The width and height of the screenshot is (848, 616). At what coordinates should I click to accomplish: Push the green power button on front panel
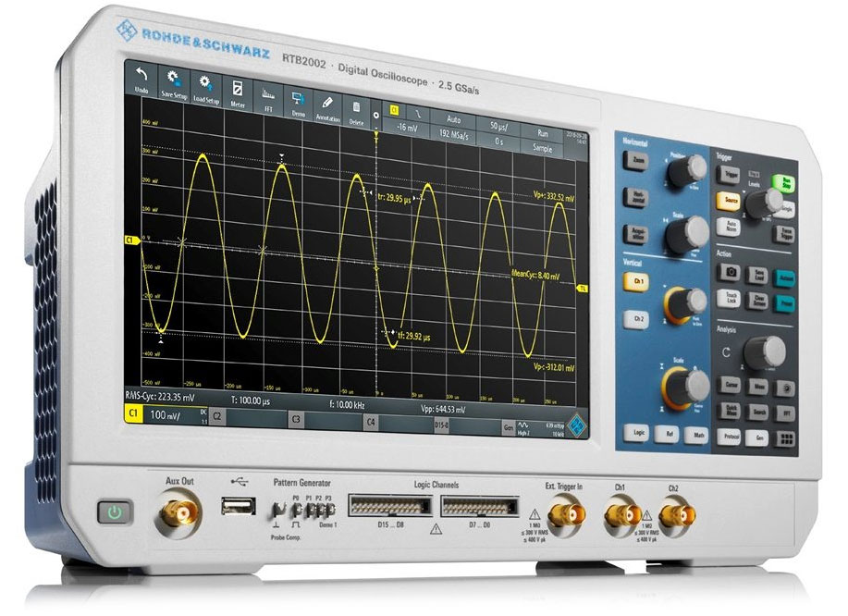(x=114, y=511)
